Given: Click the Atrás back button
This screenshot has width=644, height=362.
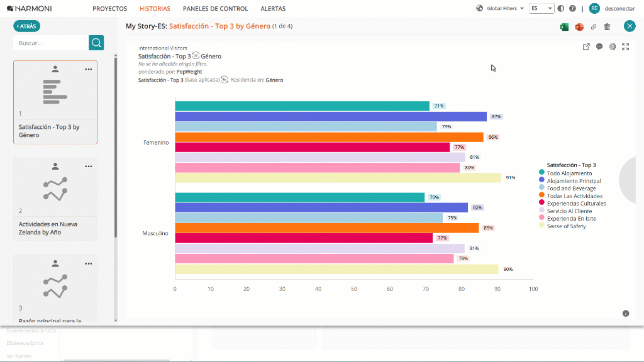Looking at the screenshot, I should click(x=26, y=26).
